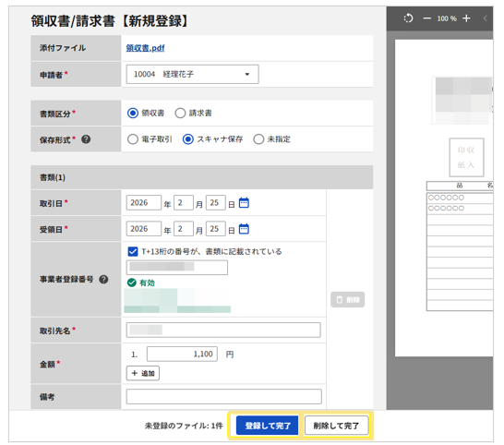This screenshot has width=504, height=445.
Task: Click the 削除して完了 button
Action: 337,426
